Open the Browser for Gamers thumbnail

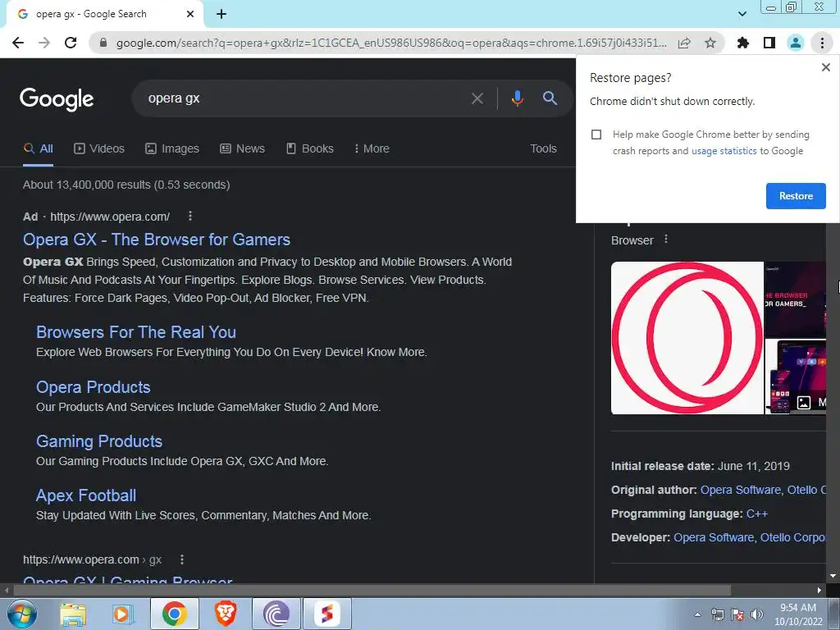pyautogui.click(x=795, y=299)
